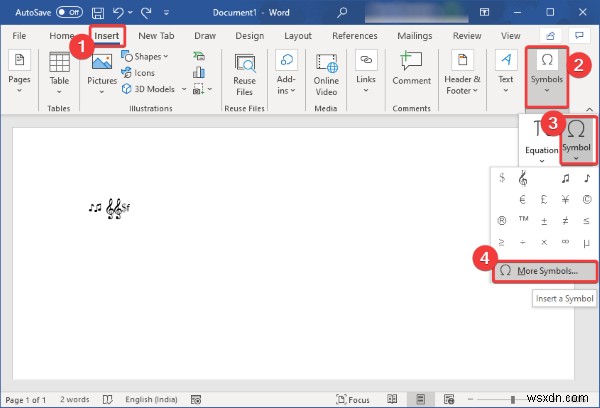This screenshot has height=408, width=600.
Task: Switch to Read Mode view
Action: [392, 399]
